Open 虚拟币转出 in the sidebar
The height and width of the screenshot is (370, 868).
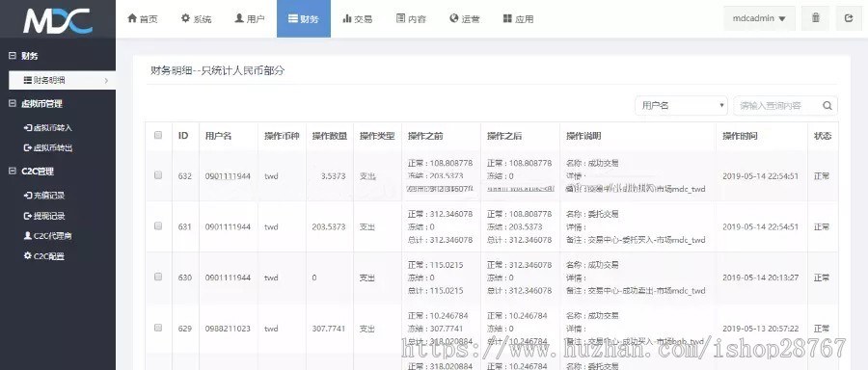pyautogui.click(x=47, y=147)
